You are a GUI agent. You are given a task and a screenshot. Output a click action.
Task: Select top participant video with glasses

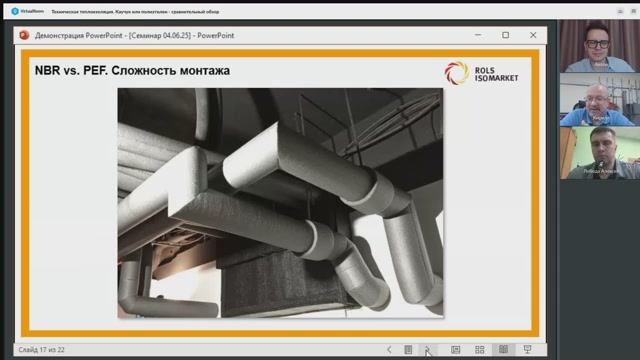[x=600, y=46]
